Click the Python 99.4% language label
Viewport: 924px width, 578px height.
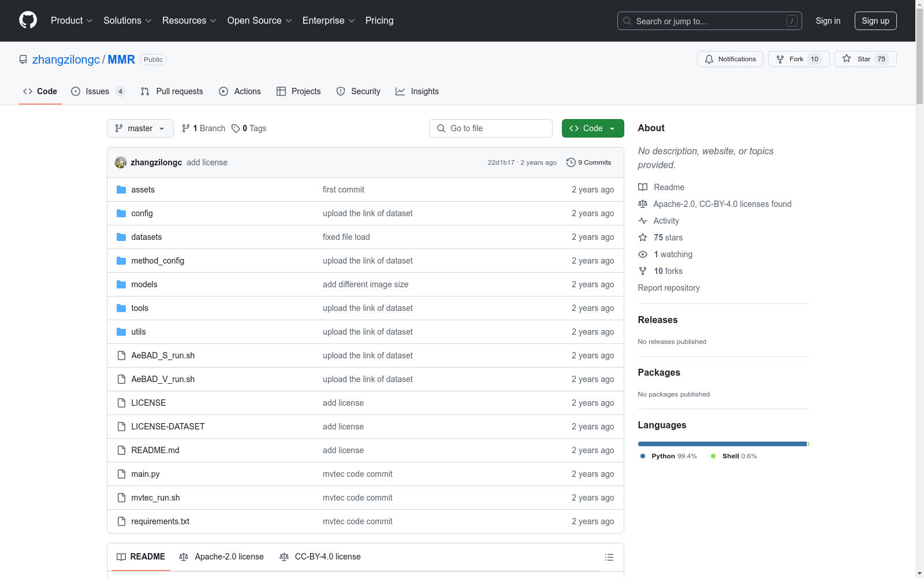tap(669, 456)
